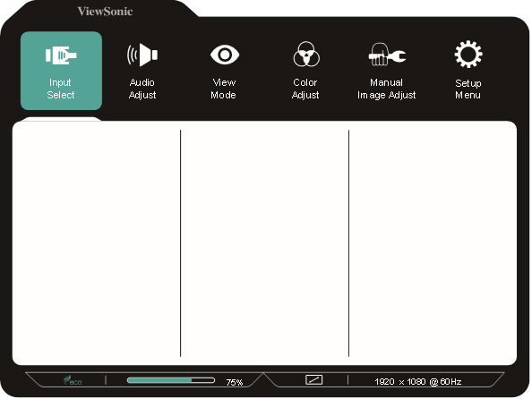This screenshot has width=532, height=399.
Task: Click the 'Input Select' text label
Action: coord(61,89)
